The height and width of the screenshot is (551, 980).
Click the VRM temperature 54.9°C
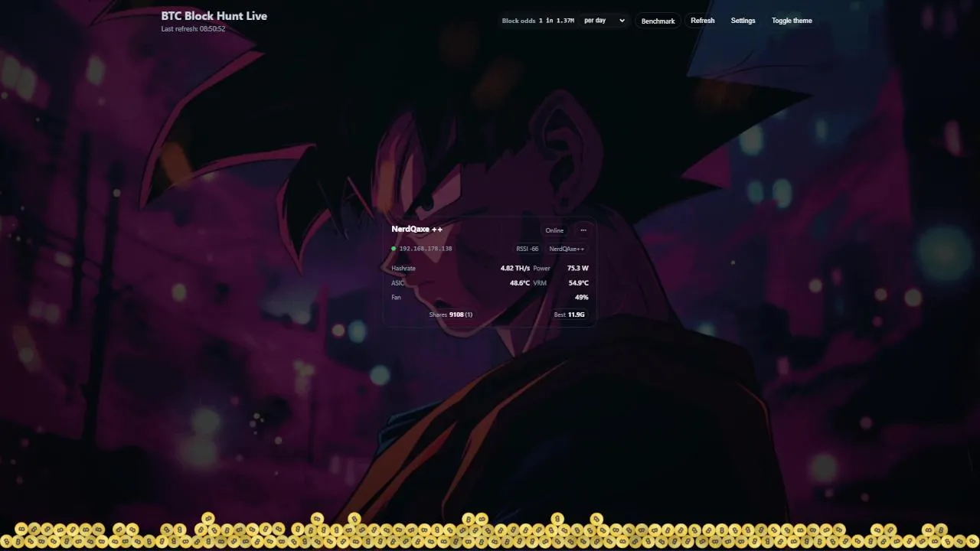(579, 283)
